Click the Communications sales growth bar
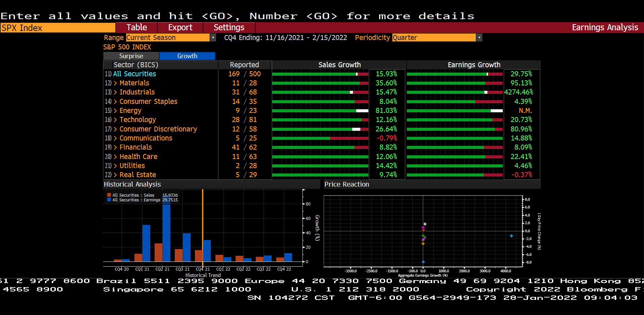Viewport: 644px width, 315px height. (320, 138)
